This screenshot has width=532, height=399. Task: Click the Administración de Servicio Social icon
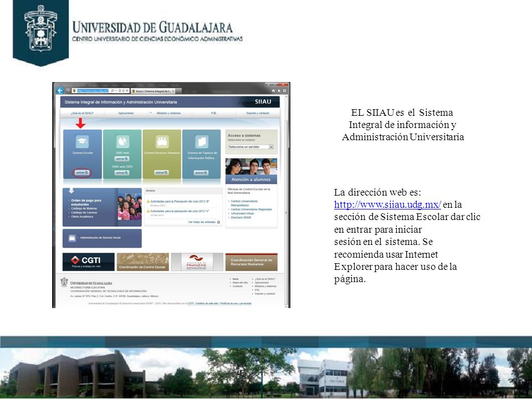coord(72,238)
